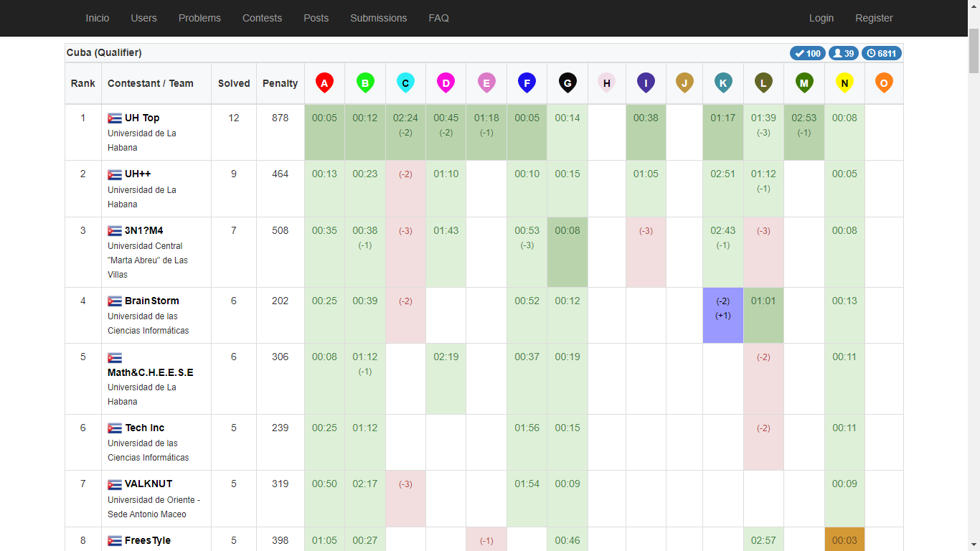
Task: Go to Inicio in the navbar
Action: pos(98,18)
